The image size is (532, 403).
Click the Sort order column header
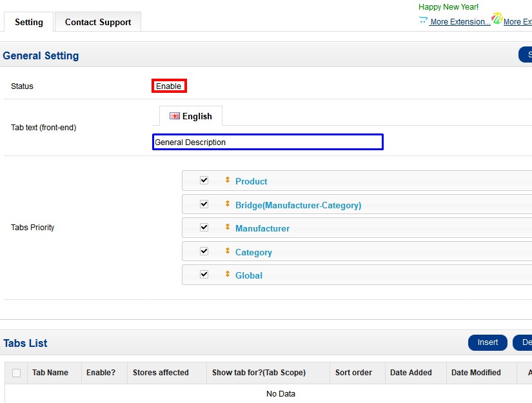pos(353,373)
